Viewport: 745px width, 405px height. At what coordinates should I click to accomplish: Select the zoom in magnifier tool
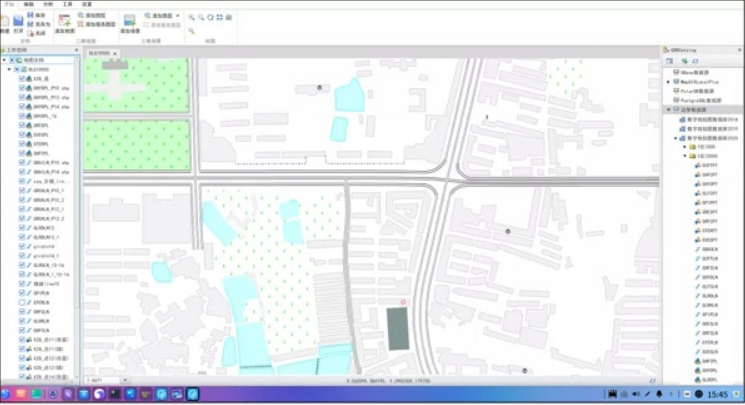click(x=191, y=17)
